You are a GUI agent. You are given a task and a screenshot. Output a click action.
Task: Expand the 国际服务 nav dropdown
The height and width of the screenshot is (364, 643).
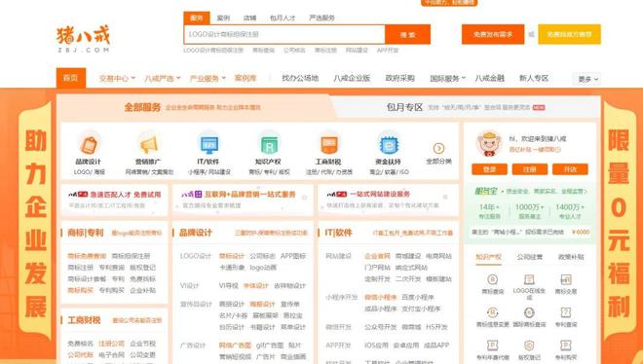pos(448,78)
